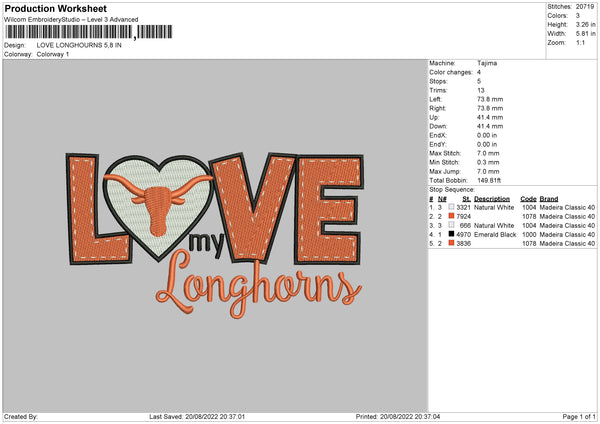Click the white swatch beside stitch count 3321
Viewport: 600px width, 424px height.
pyautogui.click(x=451, y=207)
